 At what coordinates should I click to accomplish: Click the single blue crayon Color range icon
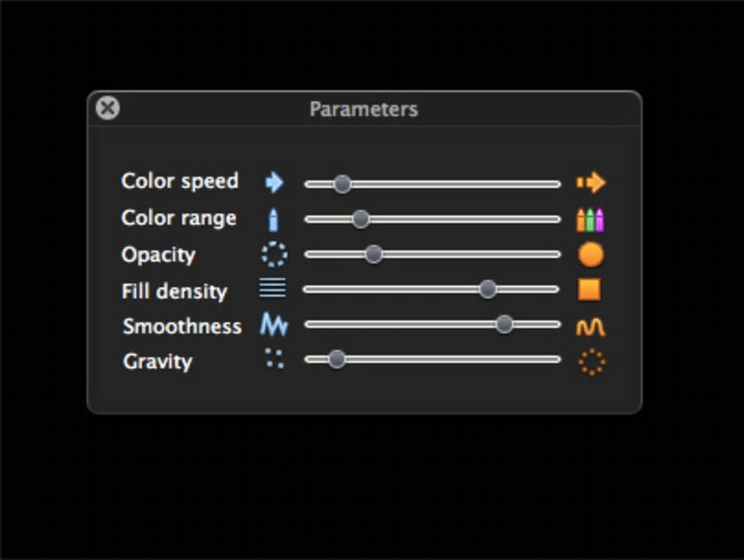point(274,219)
